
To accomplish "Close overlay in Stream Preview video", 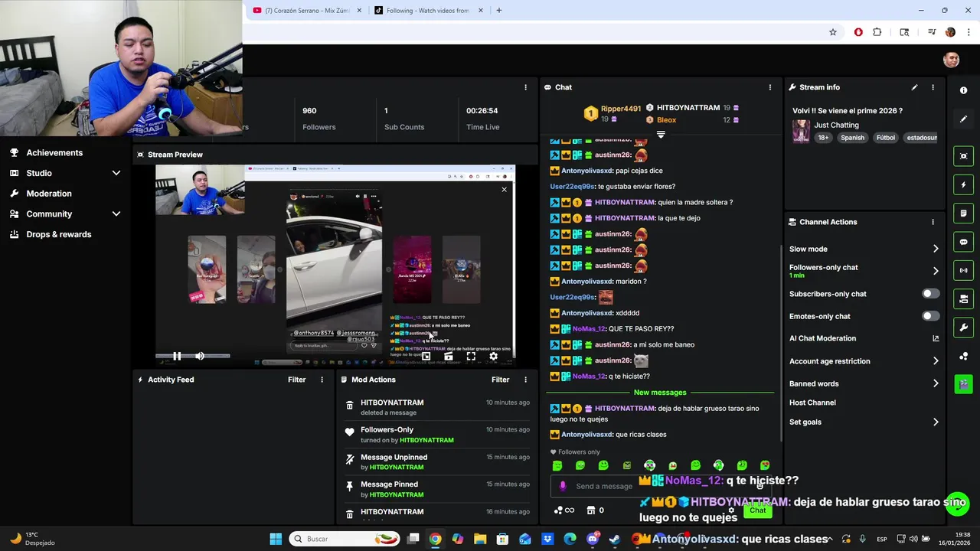I will coord(504,189).
